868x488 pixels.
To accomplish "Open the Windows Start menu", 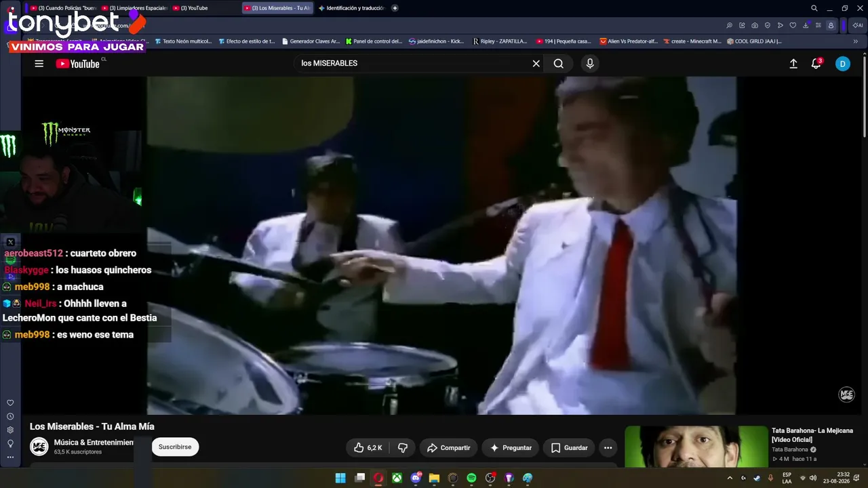I will (340, 478).
